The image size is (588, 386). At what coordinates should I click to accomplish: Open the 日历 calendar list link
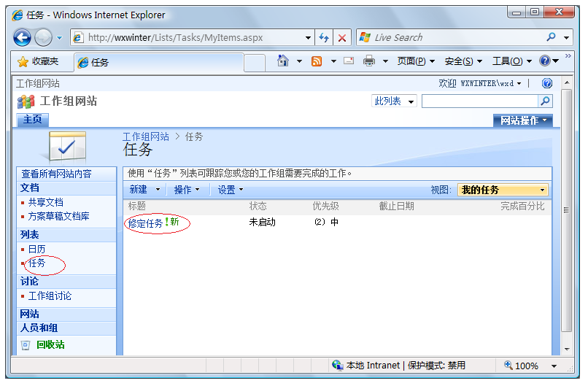tap(36, 250)
